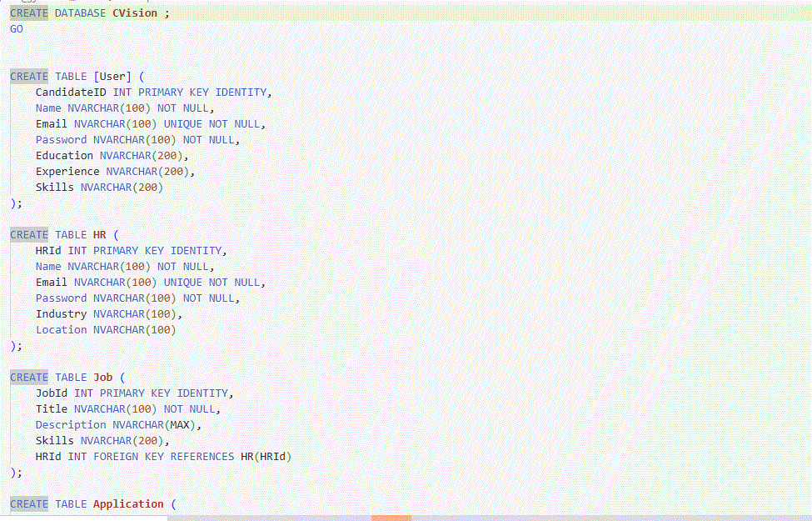Click the Education column name
Screen dimensions: 812x521
coord(64,156)
